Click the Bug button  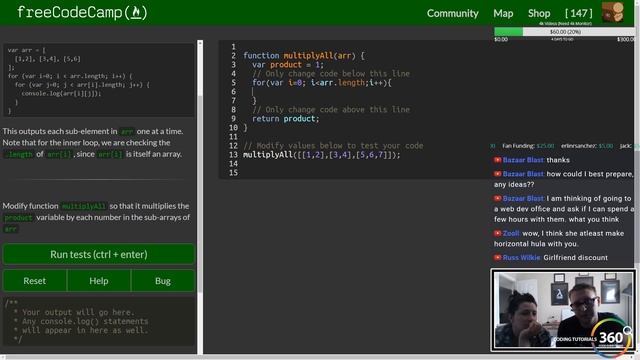click(x=163, y=281)
